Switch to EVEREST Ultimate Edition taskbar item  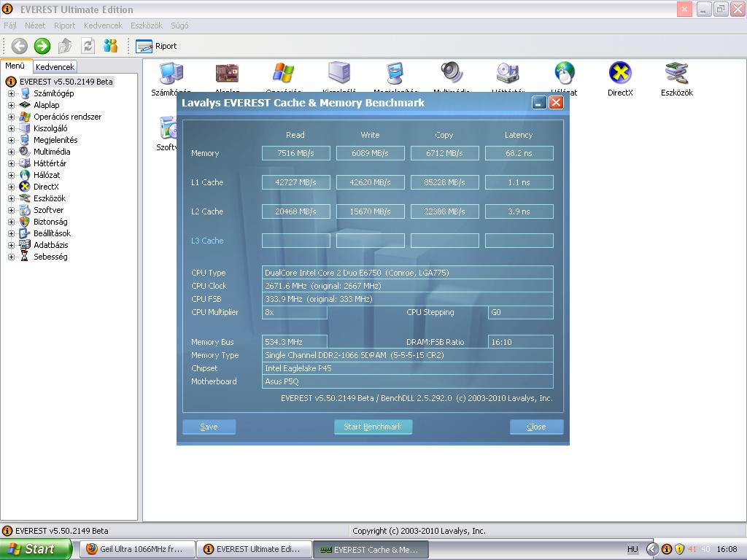coord(255,549)
